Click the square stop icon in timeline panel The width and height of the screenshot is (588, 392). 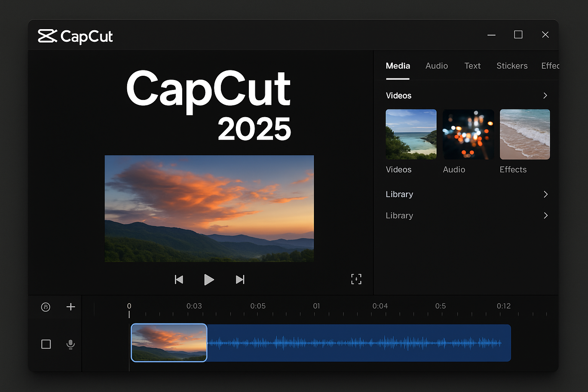point(46,344)
